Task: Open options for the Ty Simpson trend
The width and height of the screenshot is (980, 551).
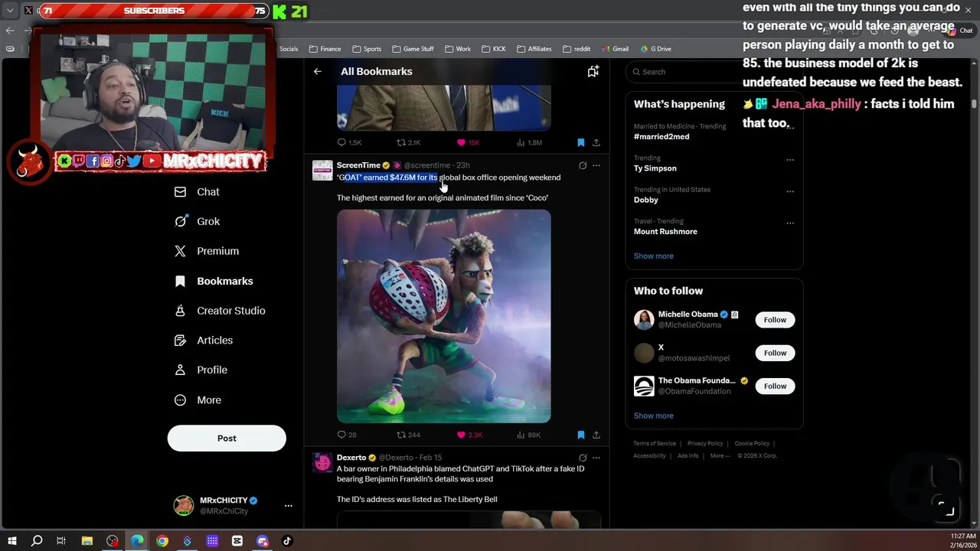Action: 790,160
